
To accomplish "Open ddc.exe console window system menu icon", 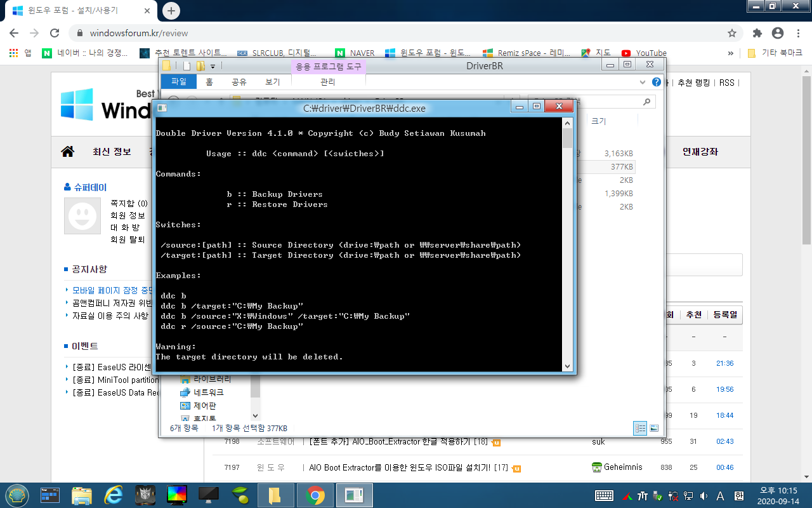I will pos(162,108).
